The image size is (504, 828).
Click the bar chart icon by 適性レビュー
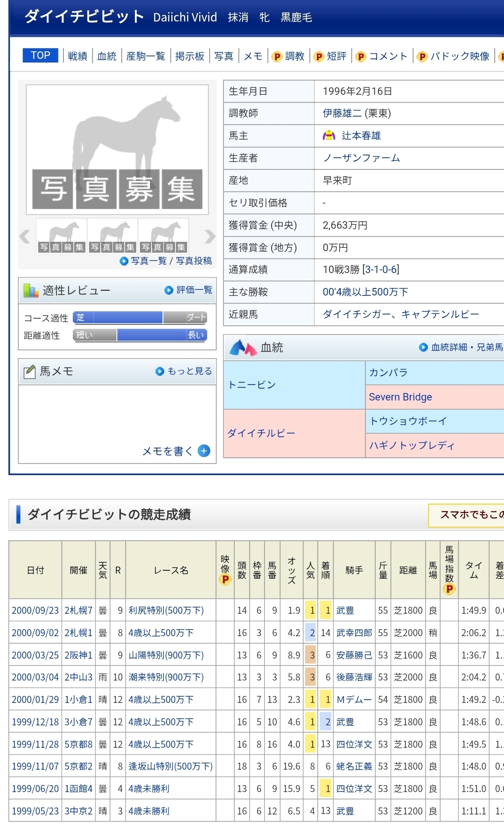(x=31, y=291)
